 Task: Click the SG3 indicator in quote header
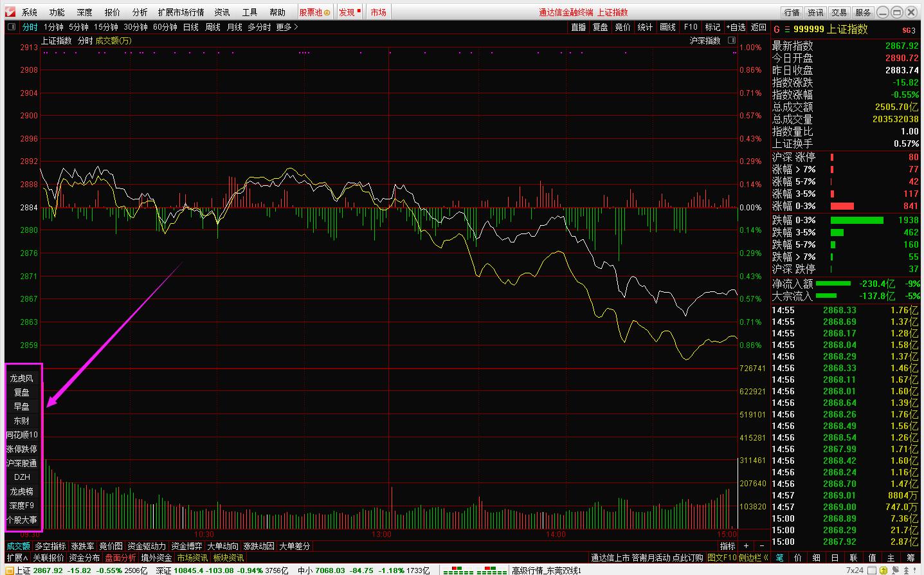tap(909, 30)
